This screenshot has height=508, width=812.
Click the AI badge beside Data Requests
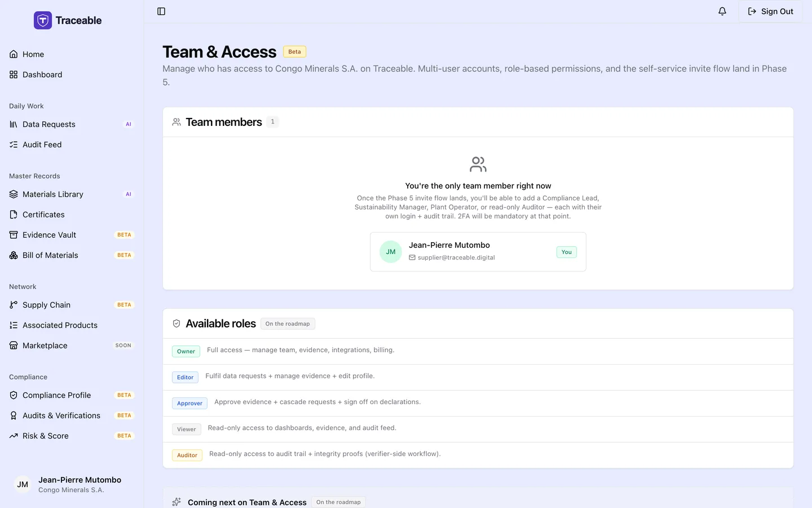tap(129, 124)
